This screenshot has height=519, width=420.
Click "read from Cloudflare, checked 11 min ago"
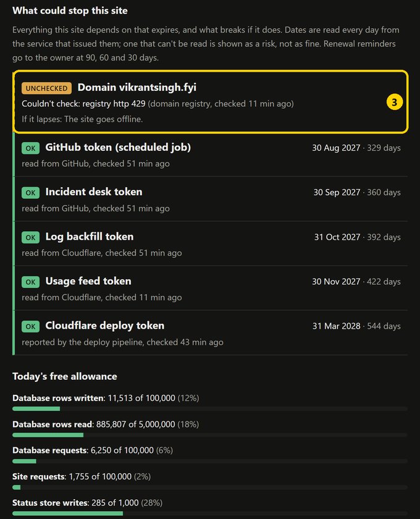(102, 297)
